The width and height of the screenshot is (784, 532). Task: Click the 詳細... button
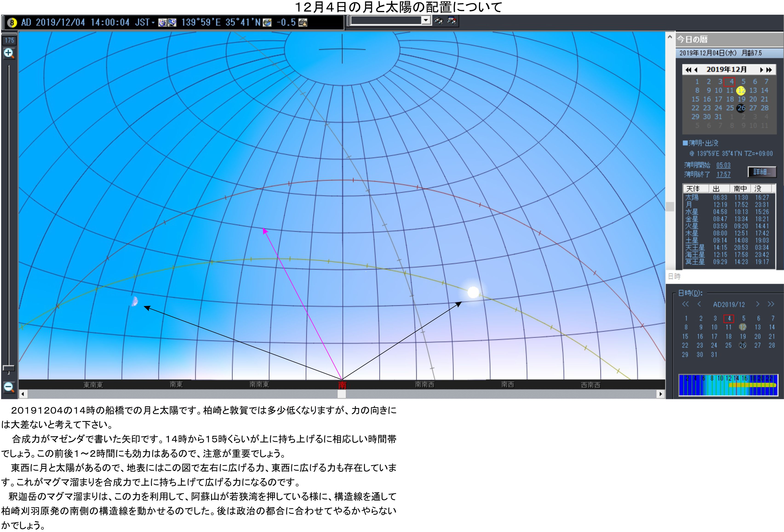(762, 172)
